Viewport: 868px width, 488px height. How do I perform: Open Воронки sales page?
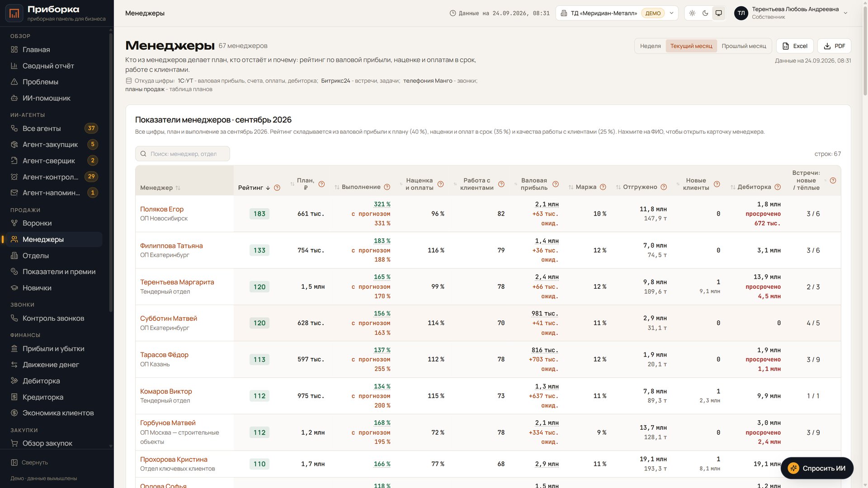tap(54, 223)
